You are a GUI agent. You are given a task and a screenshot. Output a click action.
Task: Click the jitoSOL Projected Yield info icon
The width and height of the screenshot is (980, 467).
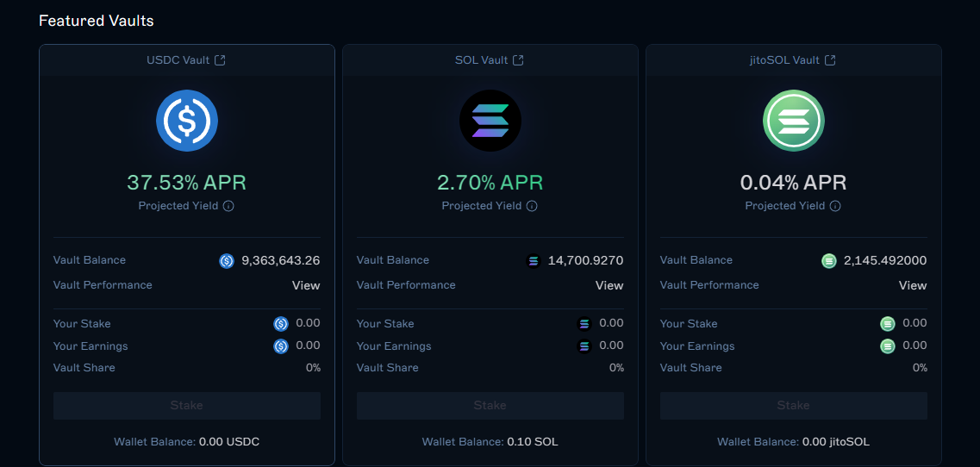pos(835,206)
